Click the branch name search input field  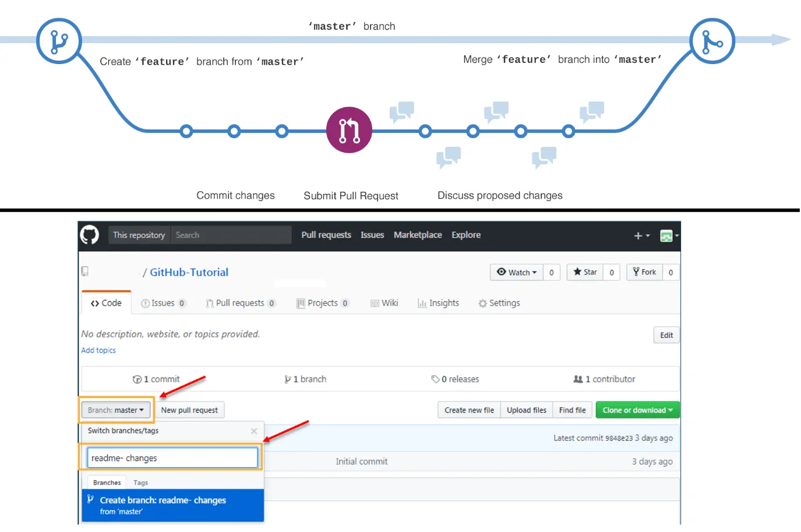tap(172, 457)
